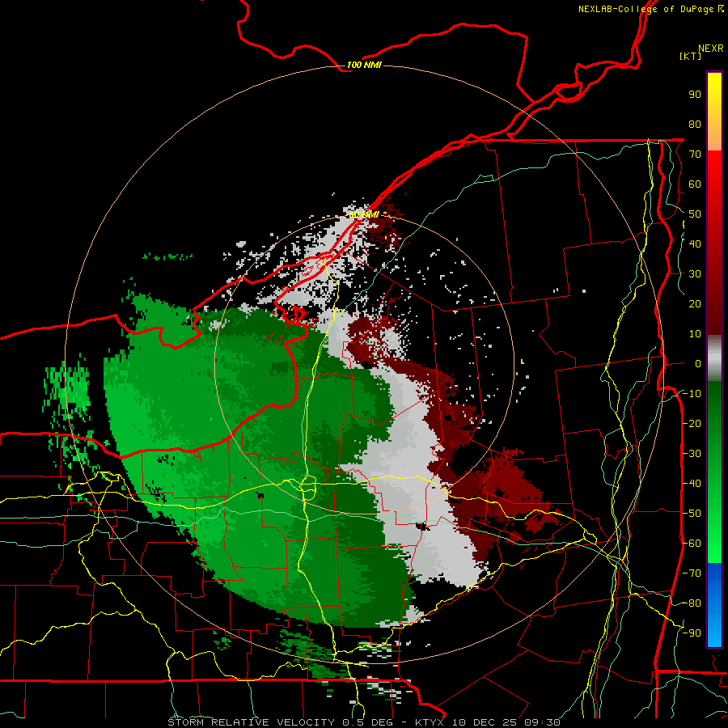
Task: Click the -70 scale value
Action: (x=692, y=574)
